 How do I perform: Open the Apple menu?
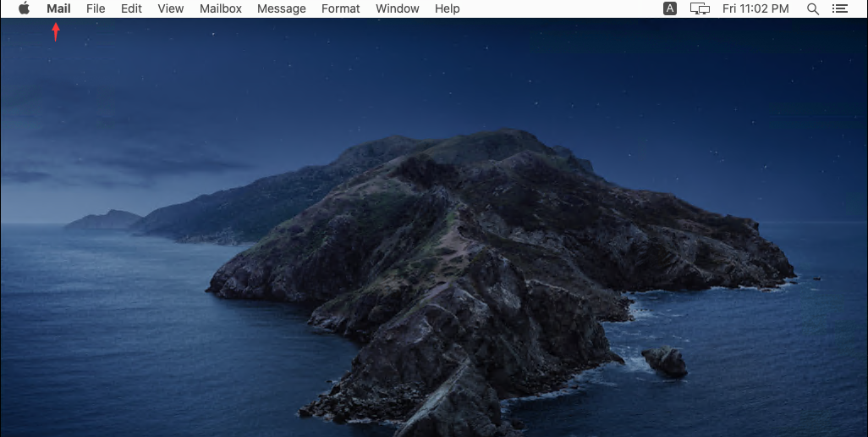point(24,8)
